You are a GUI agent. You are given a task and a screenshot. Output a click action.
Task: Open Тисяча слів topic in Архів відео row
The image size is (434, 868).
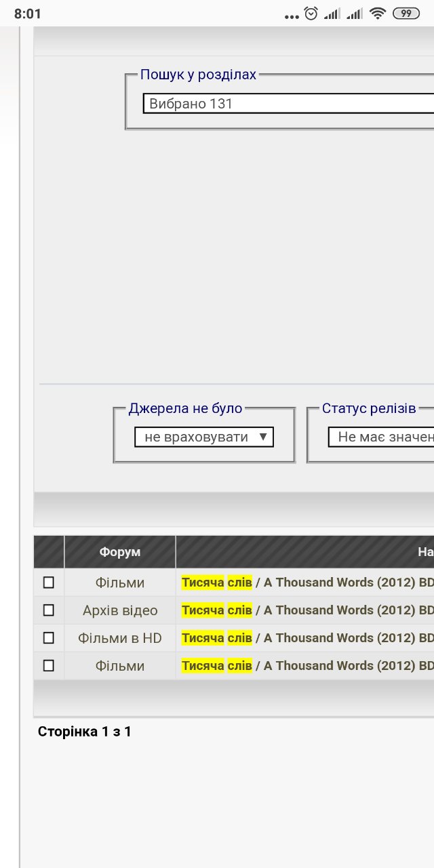(308, 610)
